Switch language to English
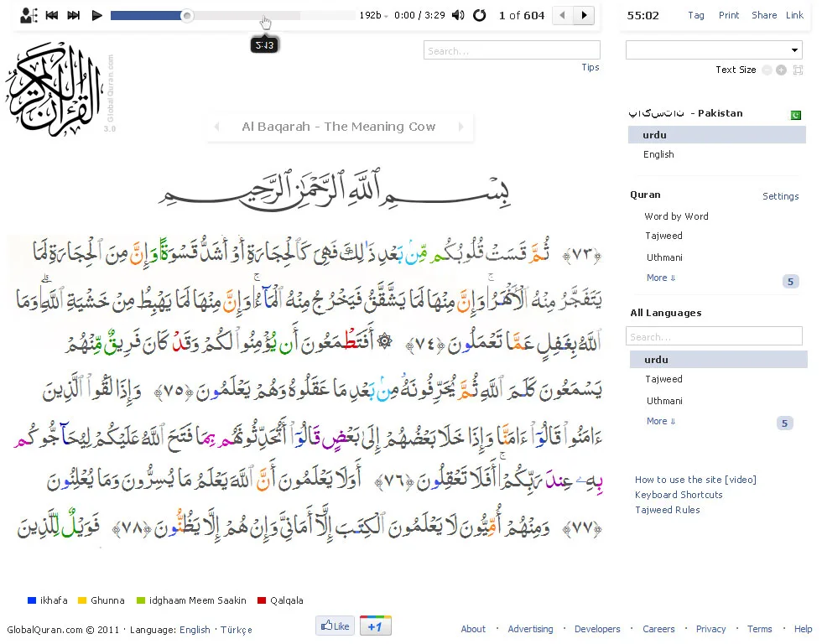This screenshot has height=644, width=822. point(195,630)
